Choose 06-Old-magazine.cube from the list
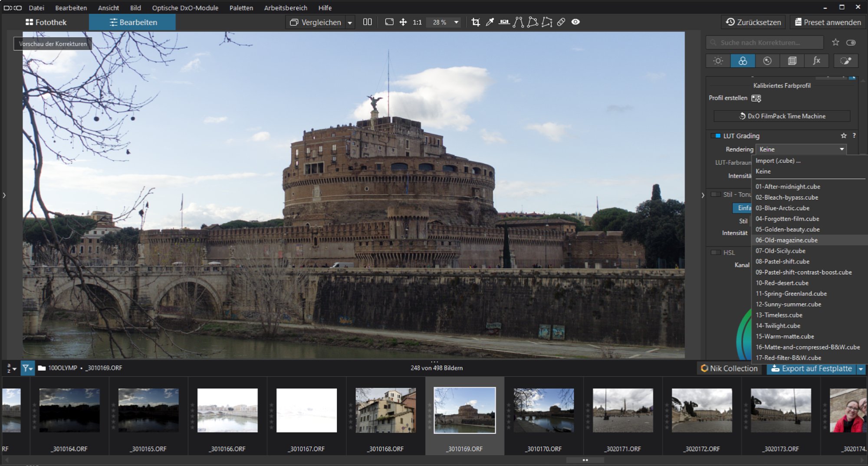The height and width of the screenshot is (466, 868). (786, 240)
